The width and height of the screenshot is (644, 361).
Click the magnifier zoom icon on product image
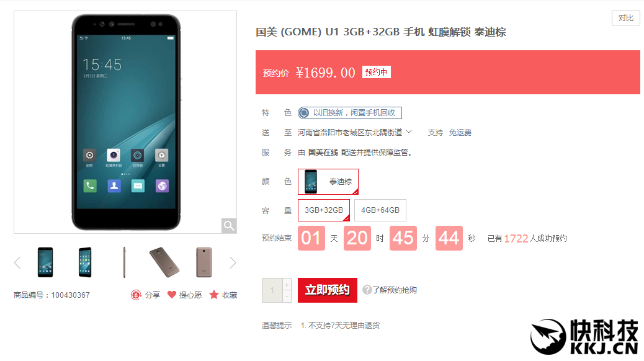click(229, 226)
